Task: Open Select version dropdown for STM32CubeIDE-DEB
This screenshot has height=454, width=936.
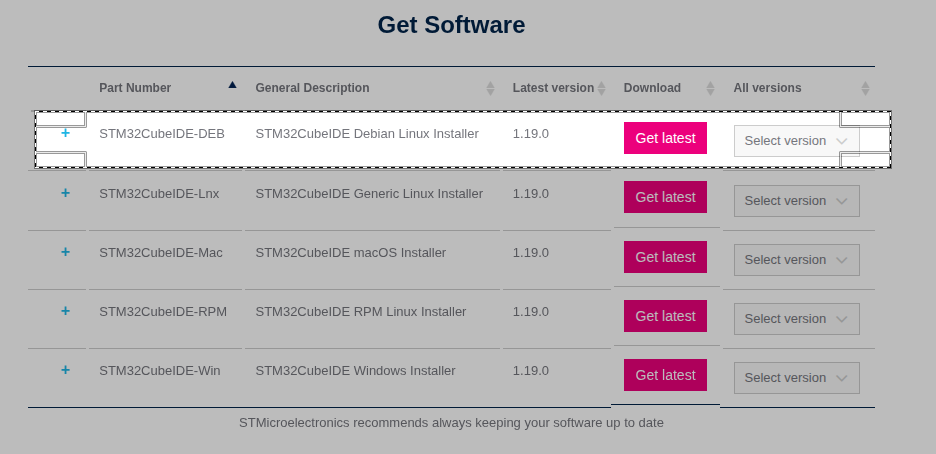Action: (x=796, y=141)
